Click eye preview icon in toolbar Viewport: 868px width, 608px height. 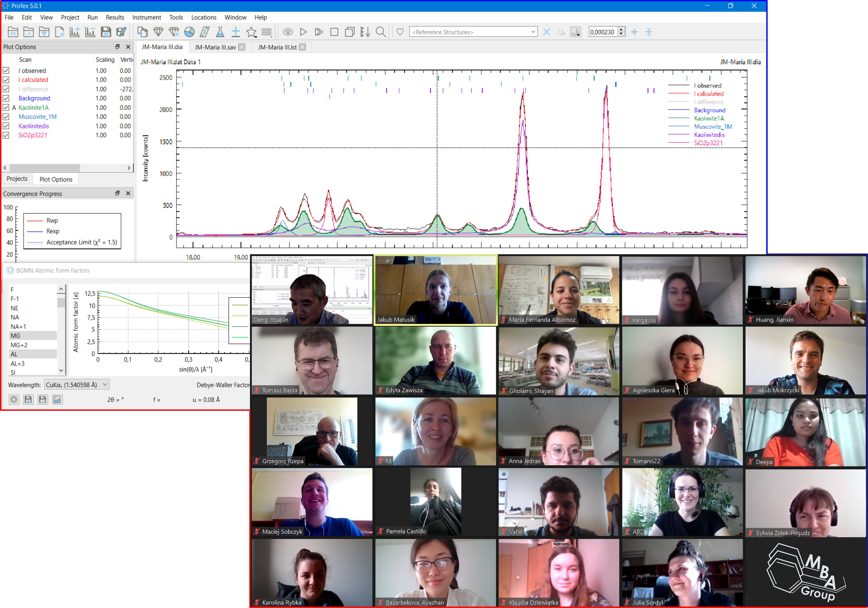point(288,32)
